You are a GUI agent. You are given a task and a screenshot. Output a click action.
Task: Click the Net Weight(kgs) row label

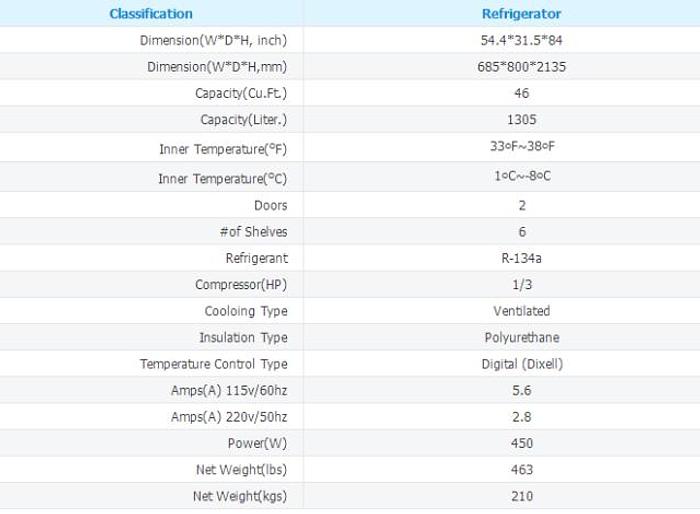tap(240, 496)
